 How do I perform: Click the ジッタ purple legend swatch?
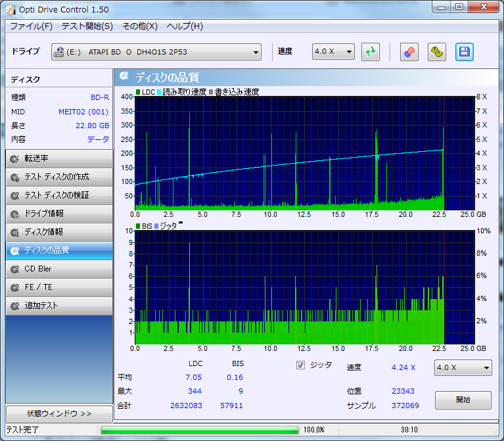[156, 226]
